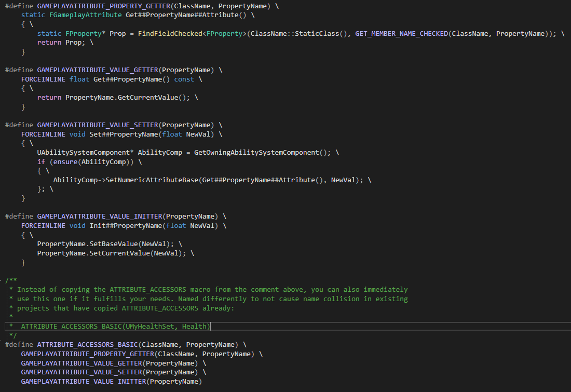Click the GetOwningAbilitySystemComponent() call
The image size is (571, 392).
coord(261,153)
